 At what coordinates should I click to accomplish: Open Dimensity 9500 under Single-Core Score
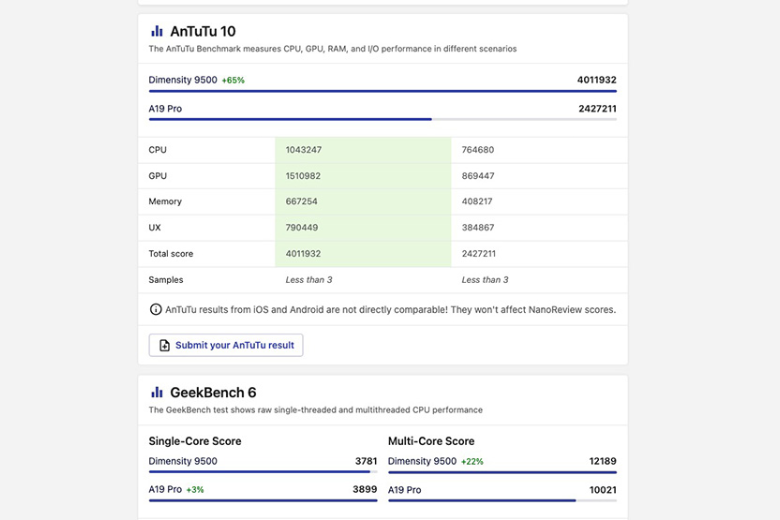[x=183, y=461]
